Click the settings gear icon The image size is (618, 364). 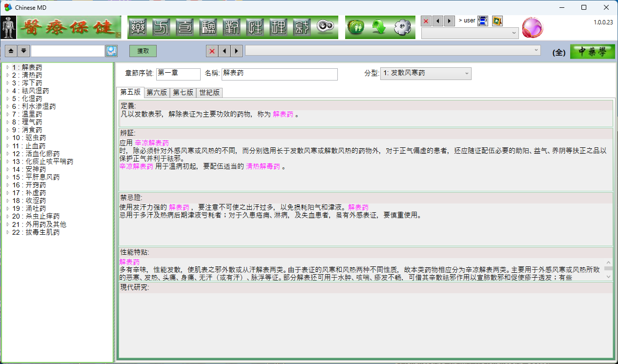403,27
